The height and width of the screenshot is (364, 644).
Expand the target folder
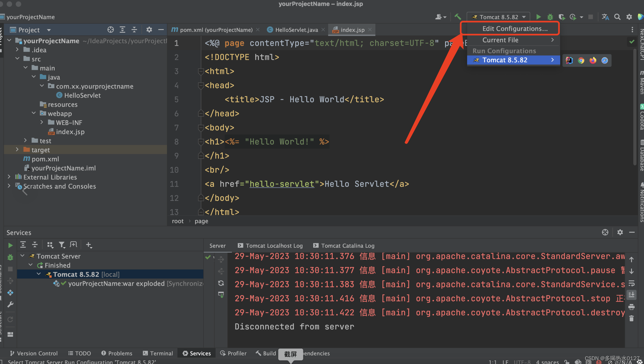17,150
